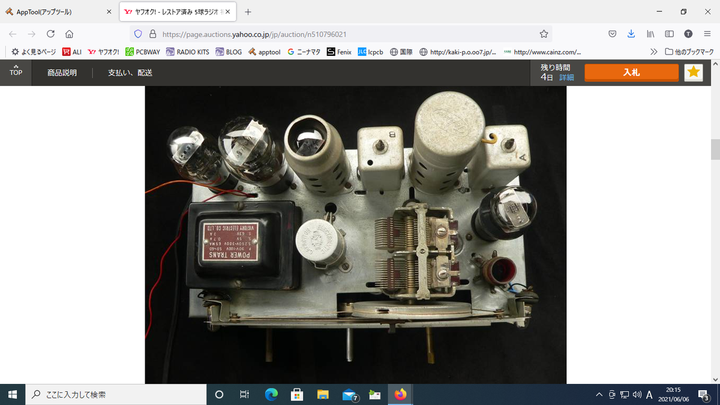Screen dimensions: 720x405
Task: Expand hidden system tray icons
Action: pos(599,394)
